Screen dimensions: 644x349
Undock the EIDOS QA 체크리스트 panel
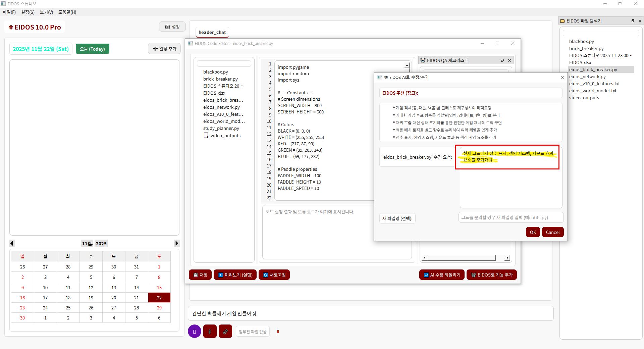click(x=502, y=60)
